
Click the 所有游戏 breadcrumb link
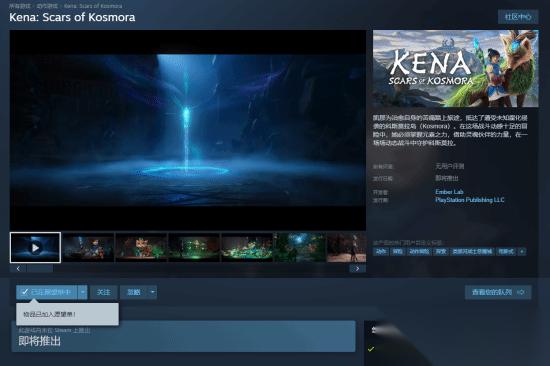[20, 6]
